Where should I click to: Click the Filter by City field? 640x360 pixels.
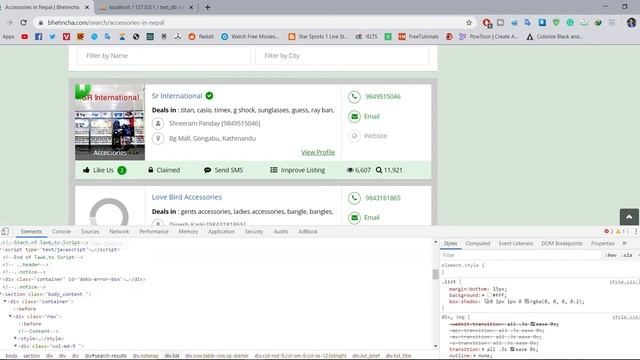[342, 56]
